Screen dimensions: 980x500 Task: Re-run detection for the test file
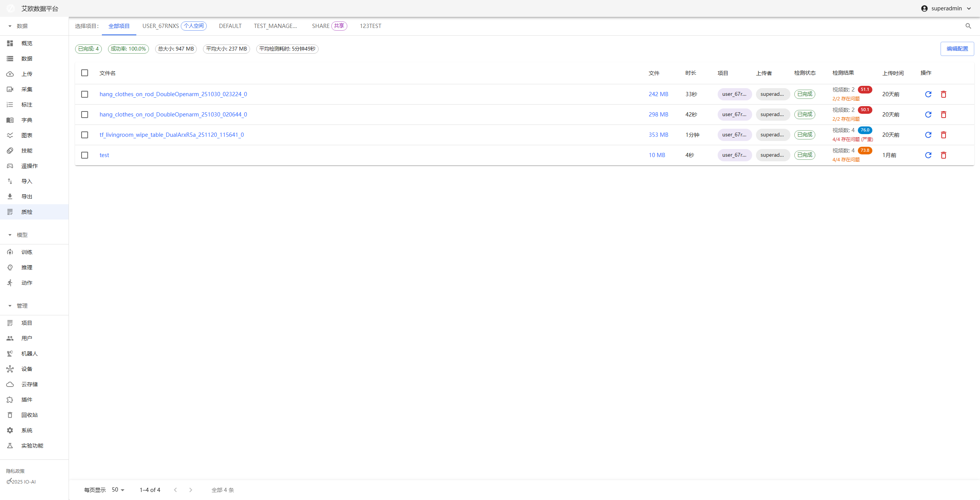pyautogui.click(x=928, y=155)
